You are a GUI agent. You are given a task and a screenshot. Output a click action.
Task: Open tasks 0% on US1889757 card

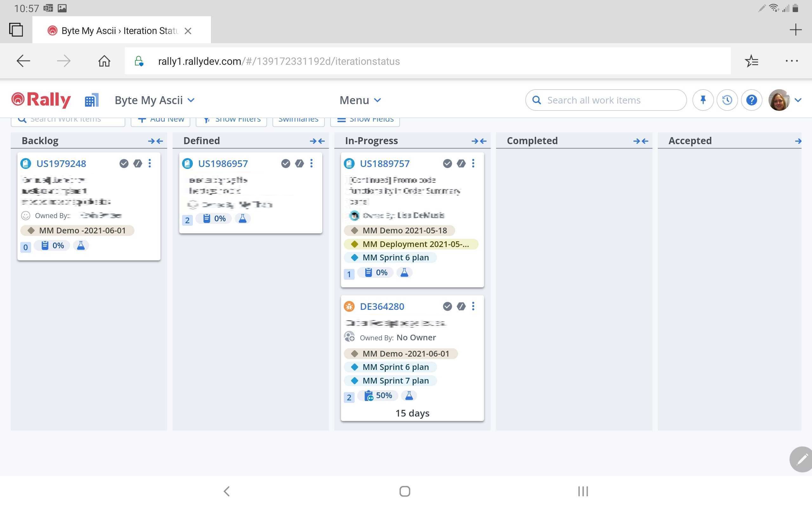[376, 272]
